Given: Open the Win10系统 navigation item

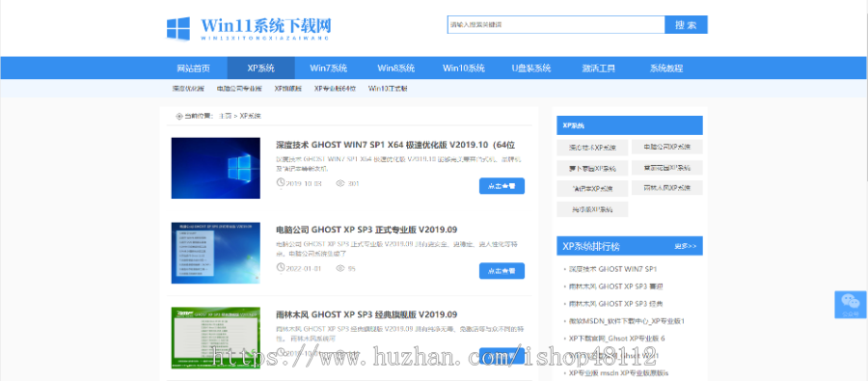Looking at the screenshot, I should (463, 68).
